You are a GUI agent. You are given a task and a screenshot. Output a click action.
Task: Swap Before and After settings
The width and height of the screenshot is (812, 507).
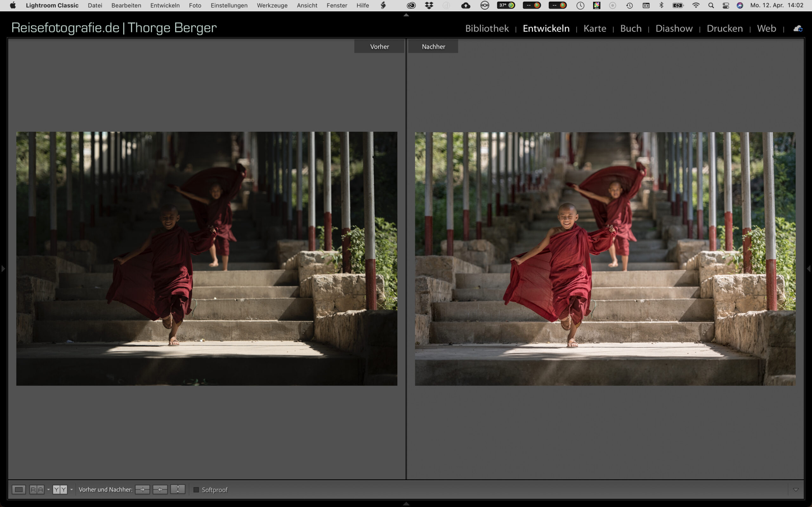click(178, 490)
